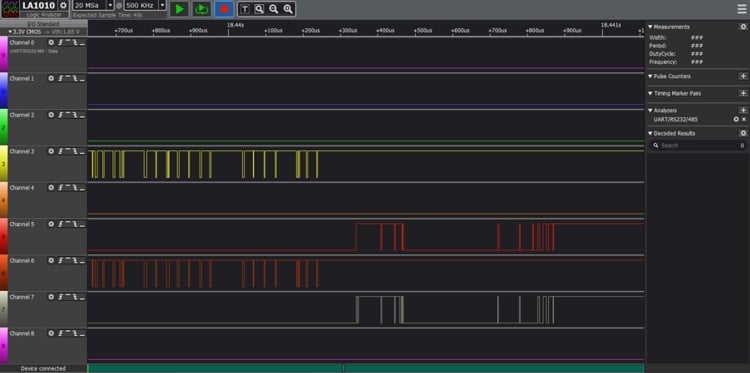Viewport: 750px width, 373px height.
Task: Collapse the Analyzers panel
Action: click(x=651, y=110)
